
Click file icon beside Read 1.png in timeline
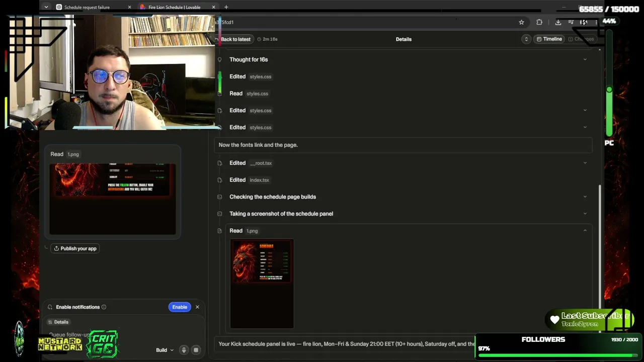coord(219,231)
